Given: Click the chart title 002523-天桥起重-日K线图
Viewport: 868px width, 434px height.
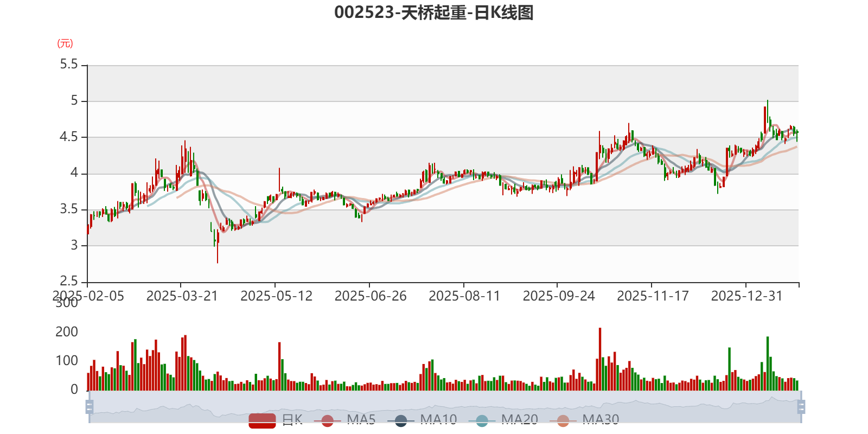Looking at the screenshot, I should [x=434, y=12].
